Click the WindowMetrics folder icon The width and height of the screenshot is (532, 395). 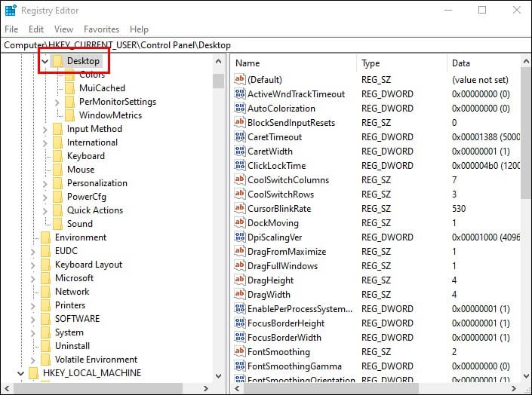click(x=69, y=115)
